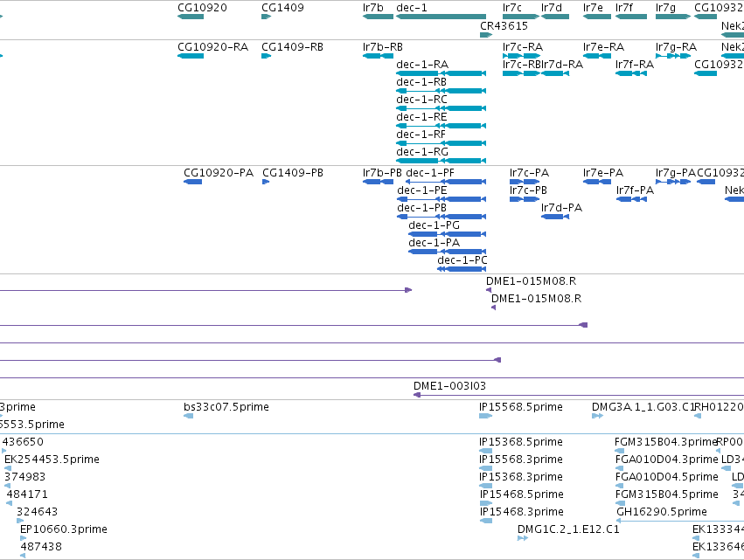
Task: Click protein dec-1-PB
Action: pos(442,217)
